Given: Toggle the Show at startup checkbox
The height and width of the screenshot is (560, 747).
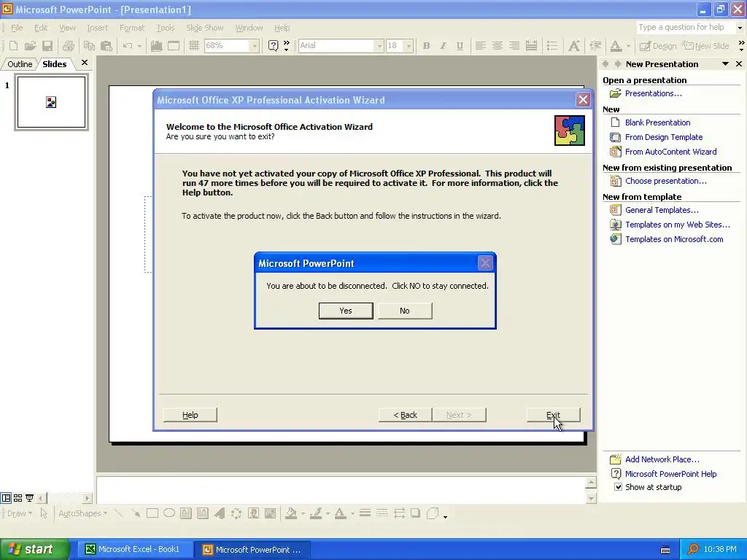Looking at the screenshot, I should tap(618, 486).
